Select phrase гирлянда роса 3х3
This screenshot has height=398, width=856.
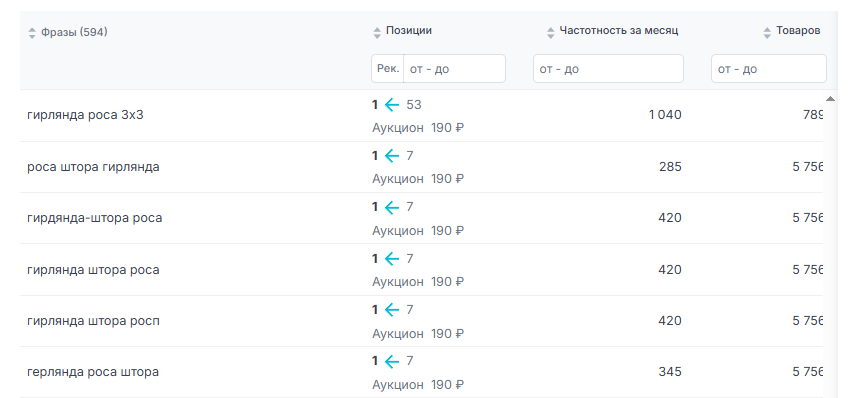(85, 115)
